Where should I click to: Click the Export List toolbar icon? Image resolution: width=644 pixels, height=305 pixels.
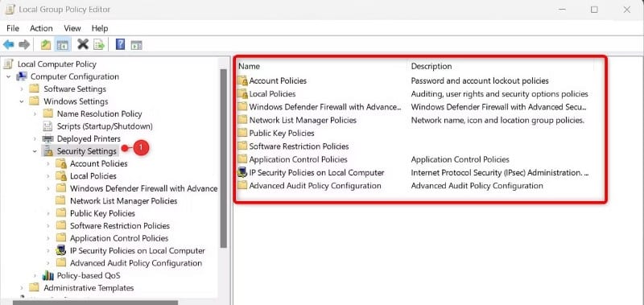coord(99,44)
